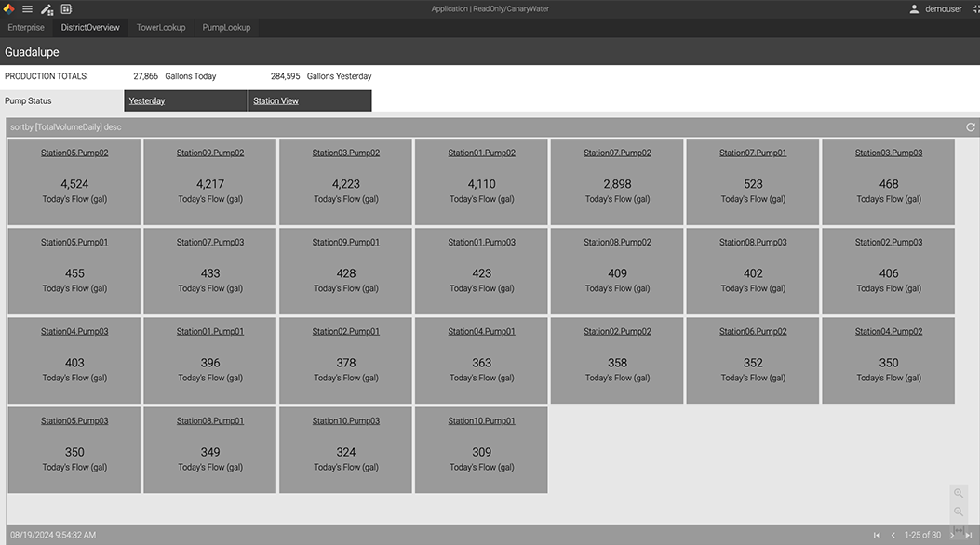Zoom out on the grid
The image size is (980, 545).
(x=958, y=512)
